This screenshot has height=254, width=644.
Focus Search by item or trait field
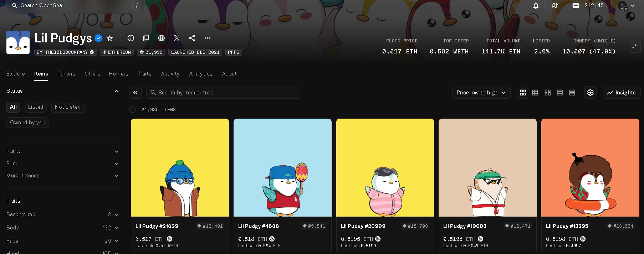click(223, 93)
